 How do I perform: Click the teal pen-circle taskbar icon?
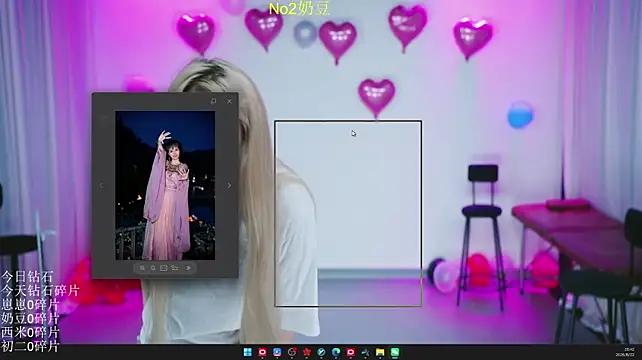(321, 352)
